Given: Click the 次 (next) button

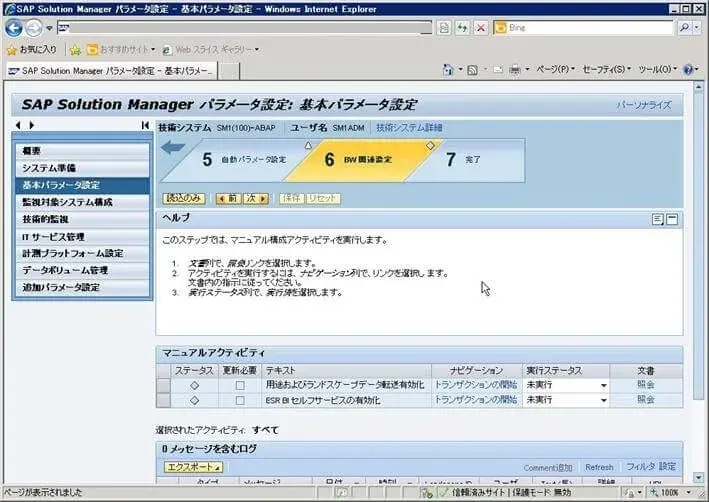Looking at the screenshot, I should pyautogui.click(x=256, y=199).
